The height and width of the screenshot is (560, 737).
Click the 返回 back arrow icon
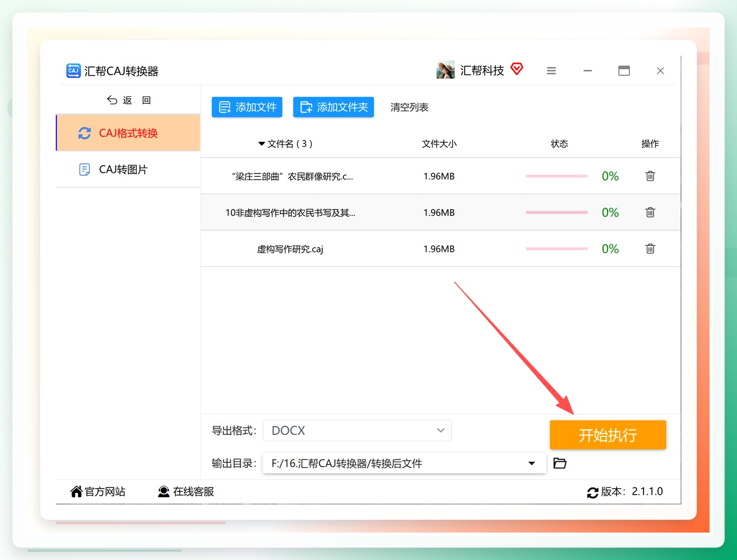(112, 100)
